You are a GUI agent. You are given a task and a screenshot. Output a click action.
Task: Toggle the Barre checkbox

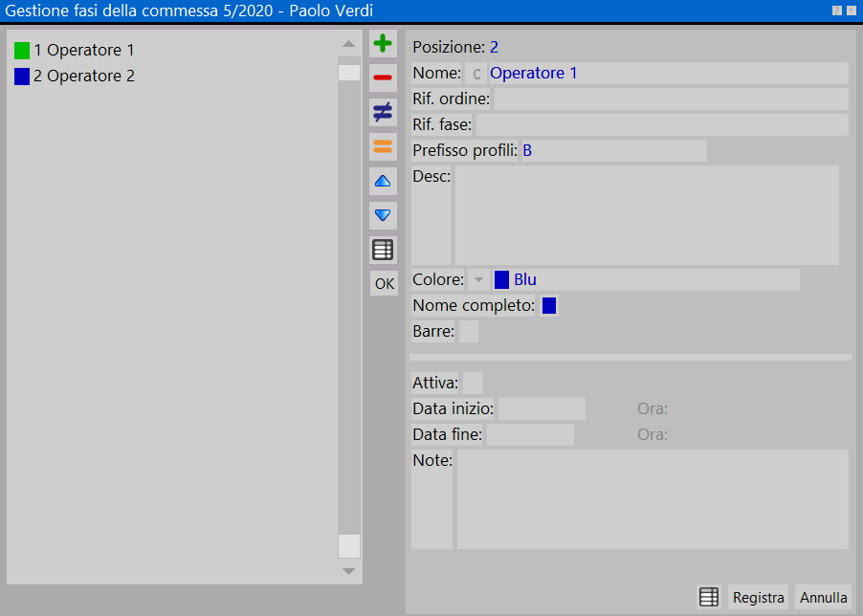coord(469,332)
